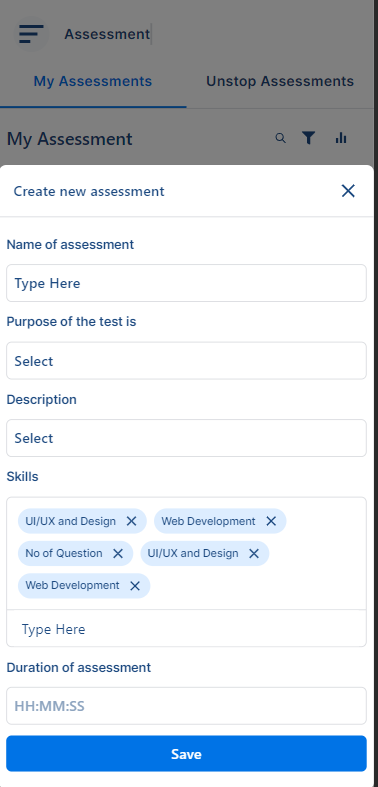Remove Web Development chip in the top chip row
The height and width of the screenshot is (787, 378).
click(271, 521)
